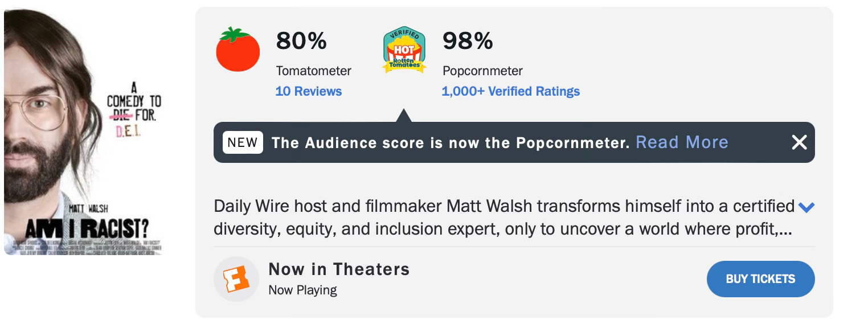Click the Verified Hot popcorn badge
The image size is (868, 328).
pos(404,50)
